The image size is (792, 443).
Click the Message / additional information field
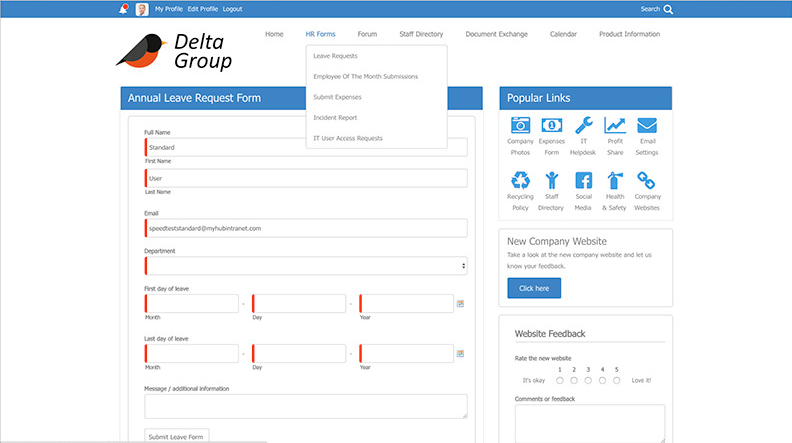coord(306,405)
